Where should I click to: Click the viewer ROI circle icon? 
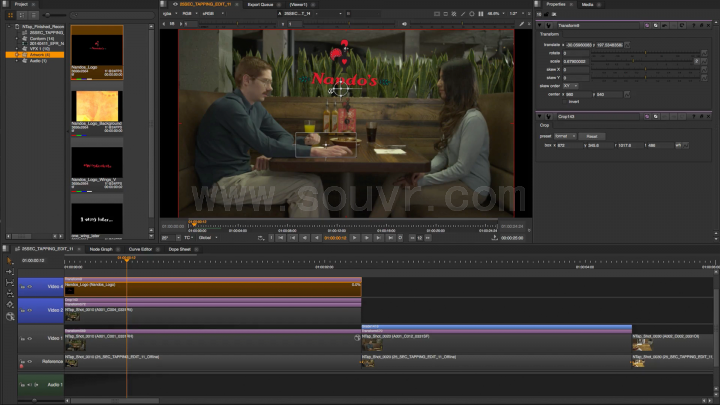(x=472, y=14)
